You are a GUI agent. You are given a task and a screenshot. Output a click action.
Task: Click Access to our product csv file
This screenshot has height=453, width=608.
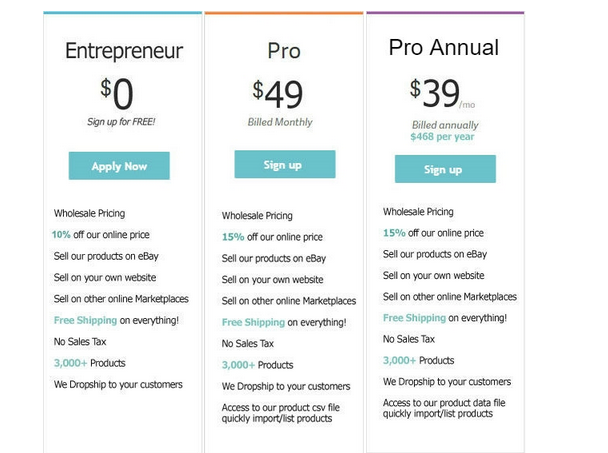point(280,408)
